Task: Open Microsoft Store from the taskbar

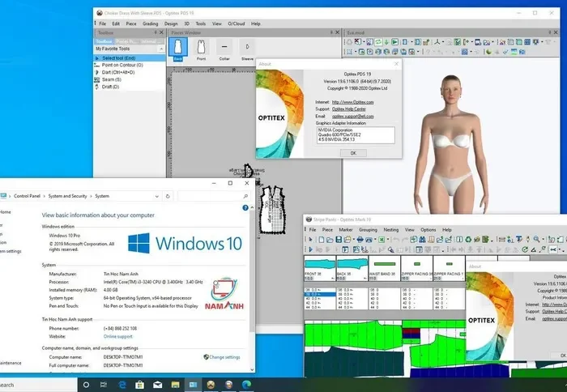Action: (x=139, y=385)
